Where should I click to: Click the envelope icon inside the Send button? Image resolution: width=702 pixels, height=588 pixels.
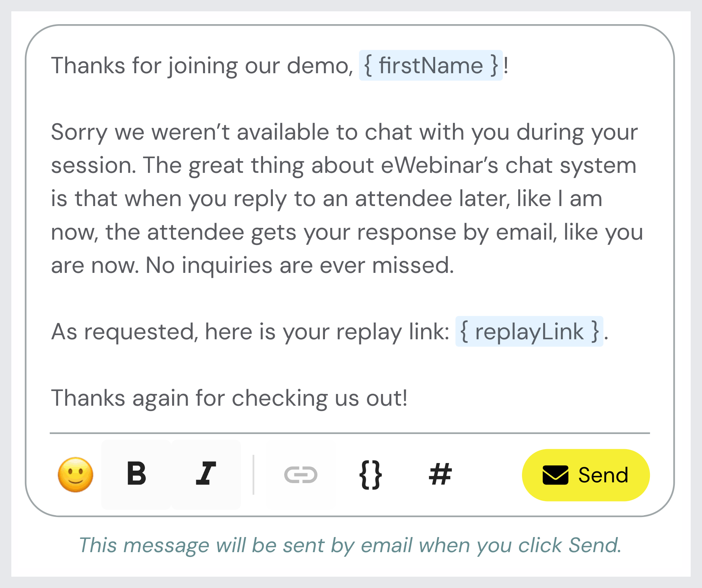555,475
